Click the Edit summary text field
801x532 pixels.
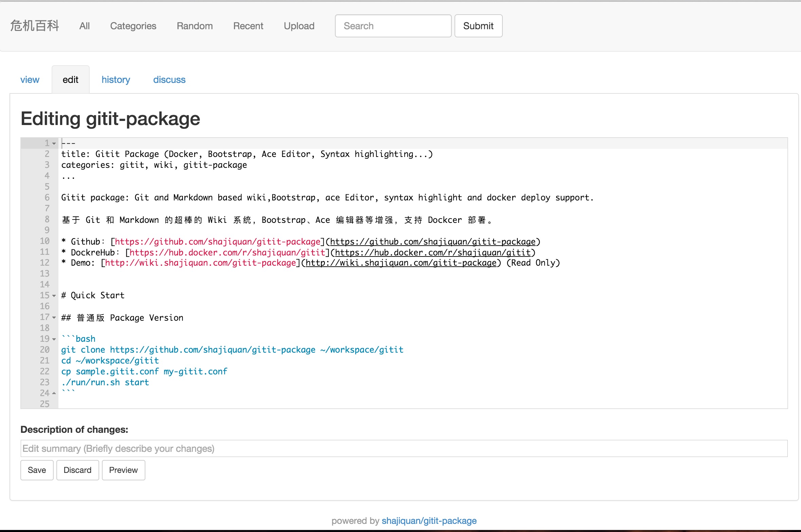[404, 448]
